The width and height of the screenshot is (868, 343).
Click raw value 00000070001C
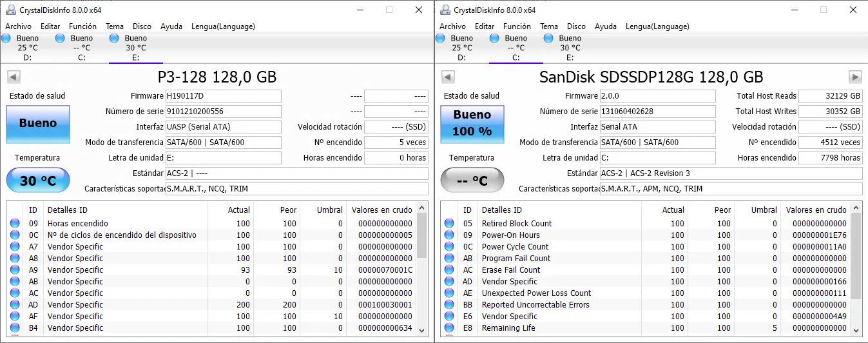tap(385, 270)
